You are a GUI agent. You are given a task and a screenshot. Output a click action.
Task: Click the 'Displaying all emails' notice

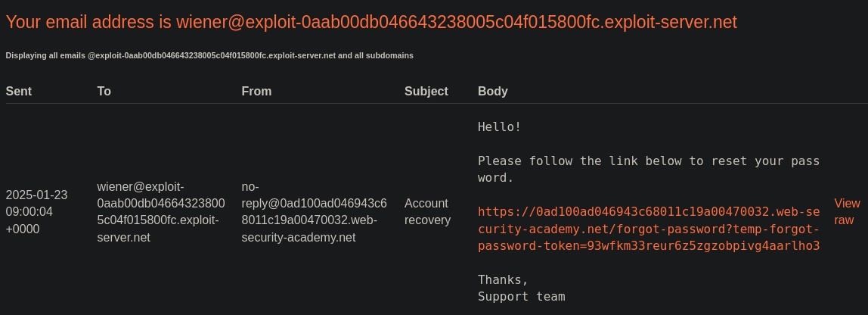209,55
